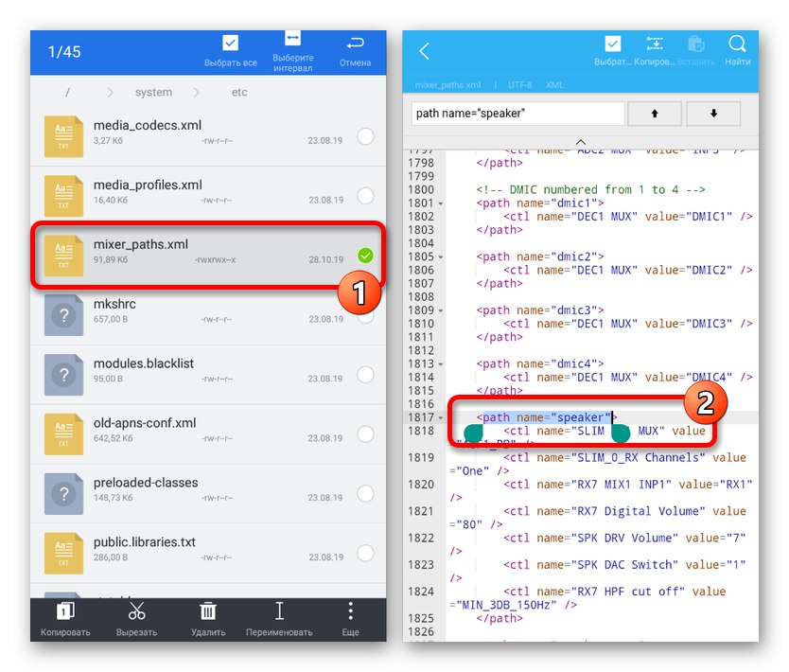Click the public.libraries.txt file icon

[63, 553]
